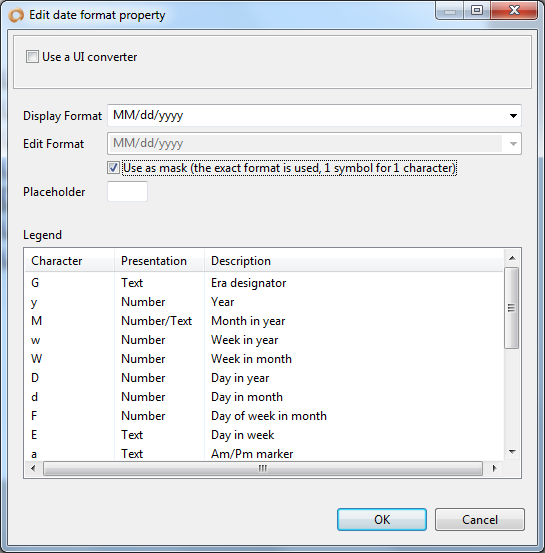
Task: Open the Display Format dropdown arrow
Action: [x=513, y=116]
